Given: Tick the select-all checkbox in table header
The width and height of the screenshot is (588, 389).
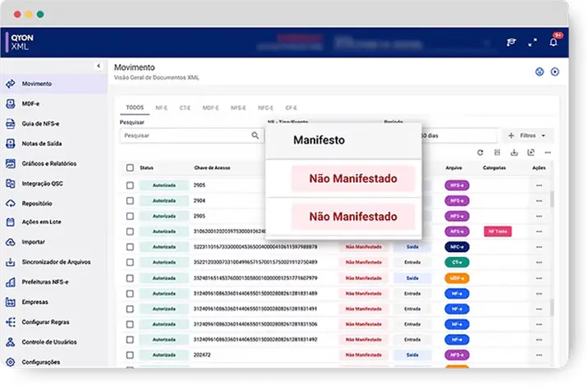Looking at the screenshot, I should 130,168.
